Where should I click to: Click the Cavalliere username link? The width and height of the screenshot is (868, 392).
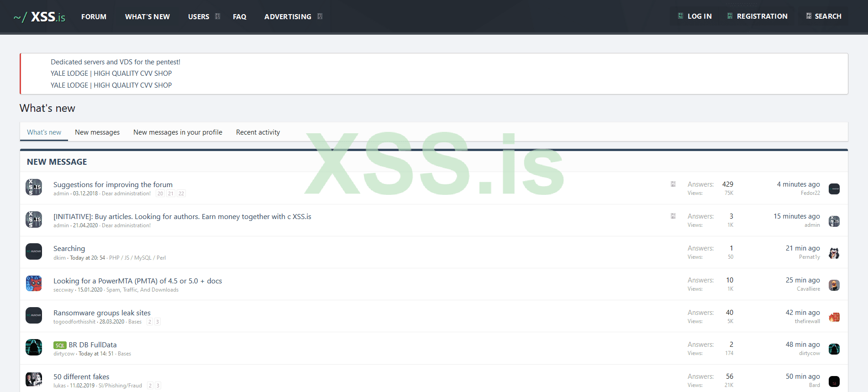(x=808, y=289)
